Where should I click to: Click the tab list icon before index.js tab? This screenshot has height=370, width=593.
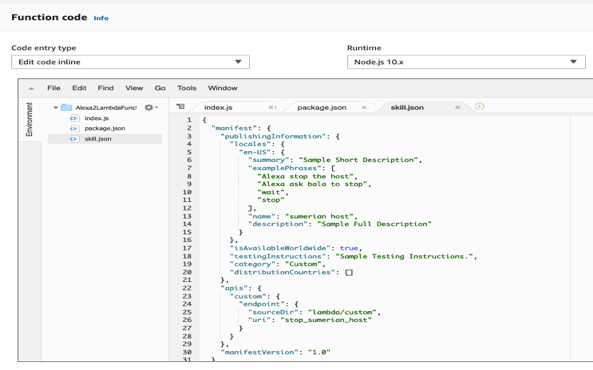(x=180, y=107)
